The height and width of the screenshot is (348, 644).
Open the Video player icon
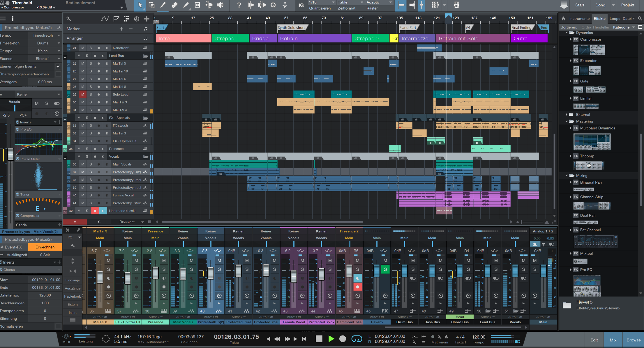point(456,5)
